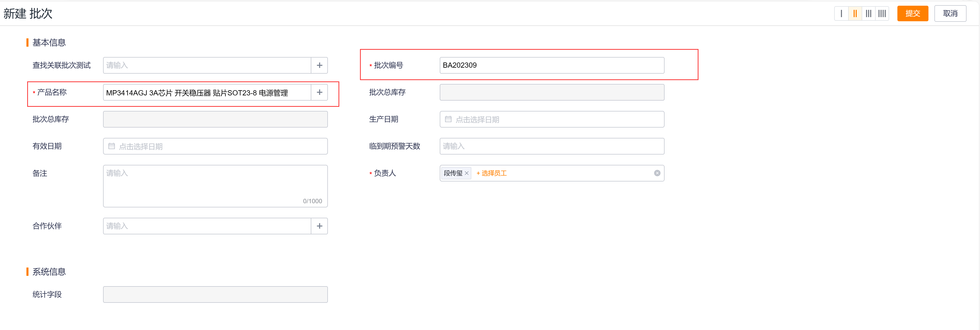
Task: Focus the 批次编号 input field
Action: coord(552,66)
